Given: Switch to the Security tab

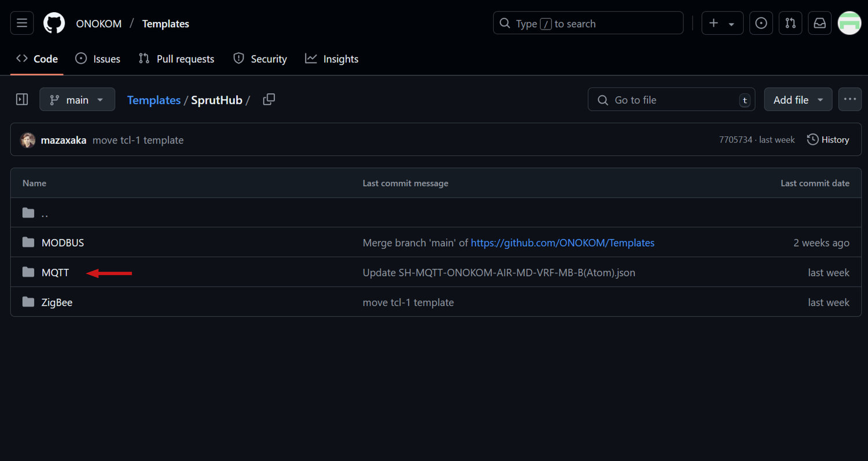Looking at the screenshot, I should pos(260,58).
